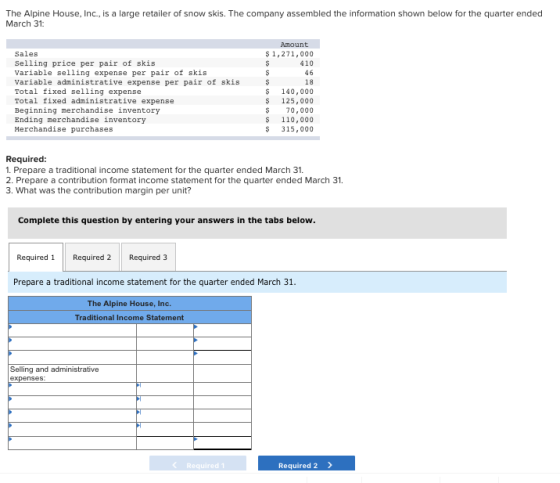This screenshot has width=560, height=483.
Task: Click second row rightmost amount cell
Action: tap(222, 344)
